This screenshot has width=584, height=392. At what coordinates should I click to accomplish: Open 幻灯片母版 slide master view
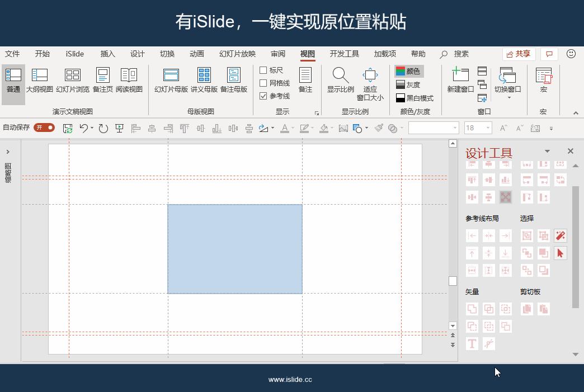coord(171,79)
